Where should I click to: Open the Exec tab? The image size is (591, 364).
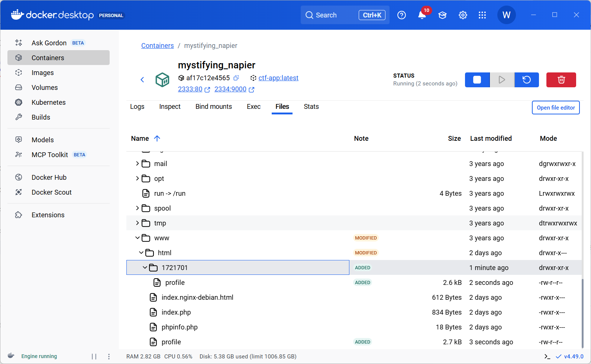click(x=253, y=107)
